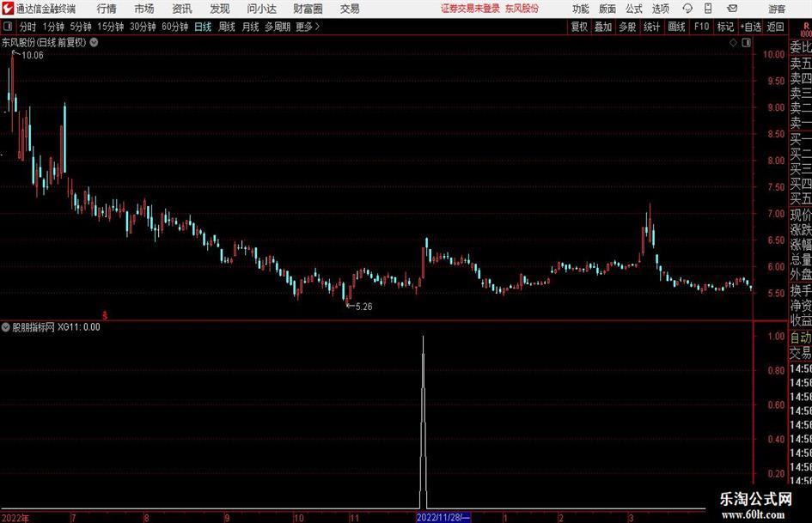The height and width of the screenshot is (523, 812).
Task: Toggle the right sidebar panel icon
Action: (x=746, y=43)
